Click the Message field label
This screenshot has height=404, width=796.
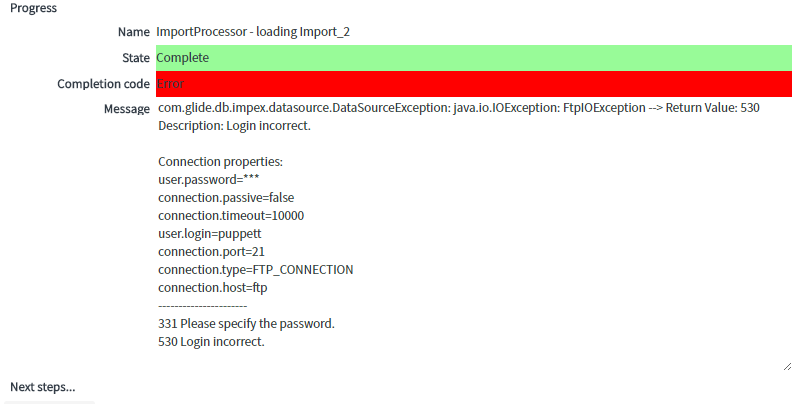point(127,109)
